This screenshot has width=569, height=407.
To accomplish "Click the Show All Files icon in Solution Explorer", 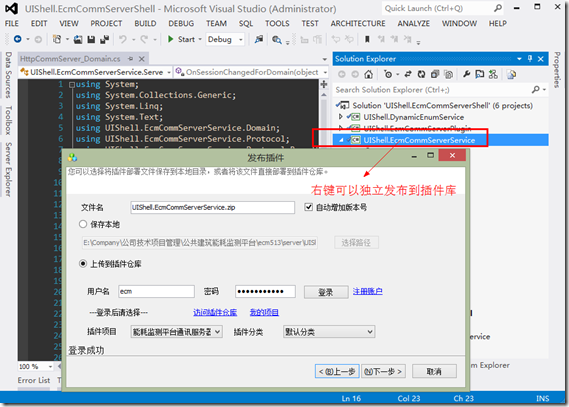I will (449, 74).
